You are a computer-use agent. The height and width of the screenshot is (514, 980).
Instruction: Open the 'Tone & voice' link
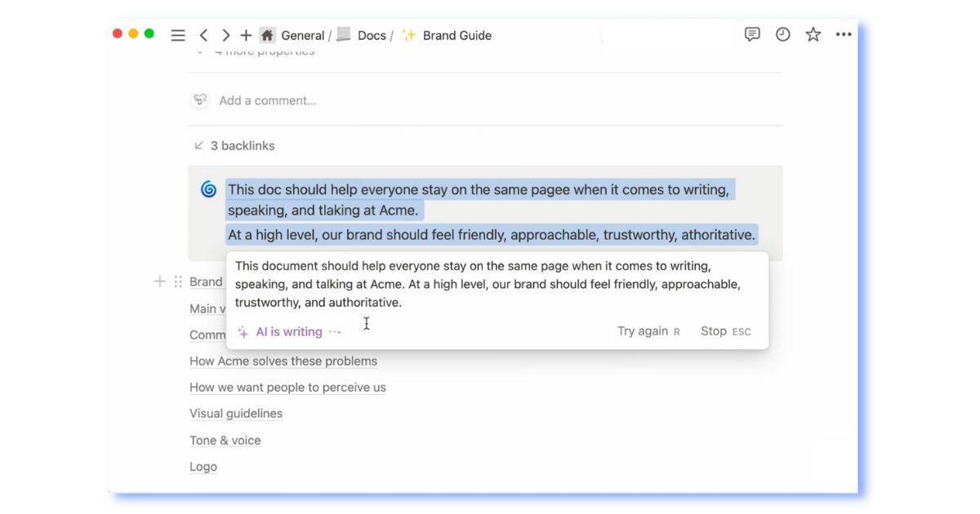coord(225,440)
